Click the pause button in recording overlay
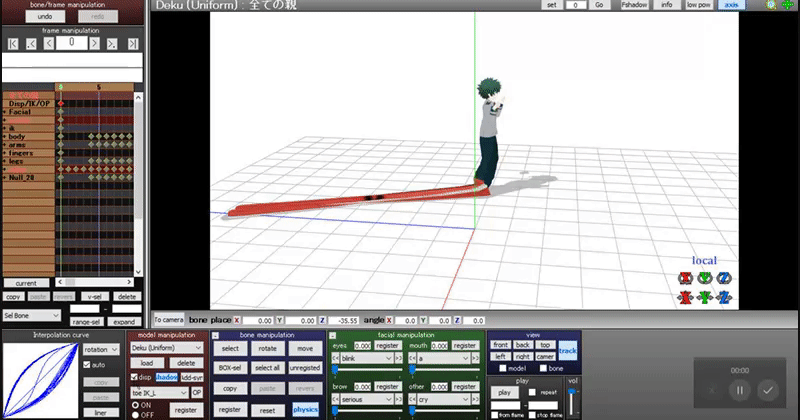800x420 pixels. click(740, 390)
